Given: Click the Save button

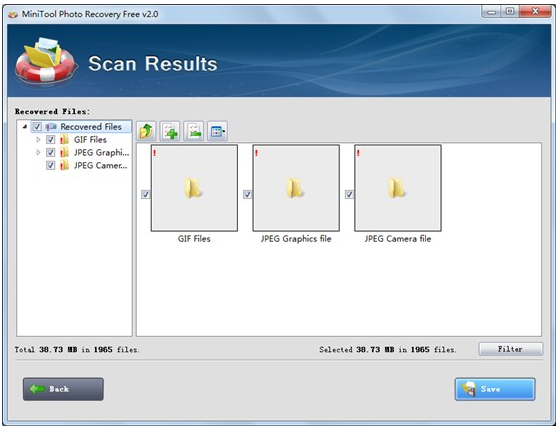Looking at the screenshot, I should point(495,389).
